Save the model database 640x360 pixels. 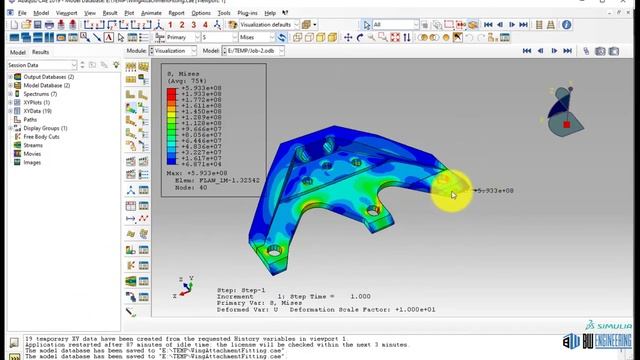38,25
